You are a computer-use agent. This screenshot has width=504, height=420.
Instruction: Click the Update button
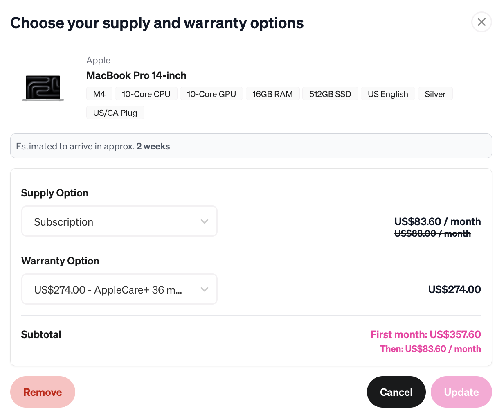461,392
